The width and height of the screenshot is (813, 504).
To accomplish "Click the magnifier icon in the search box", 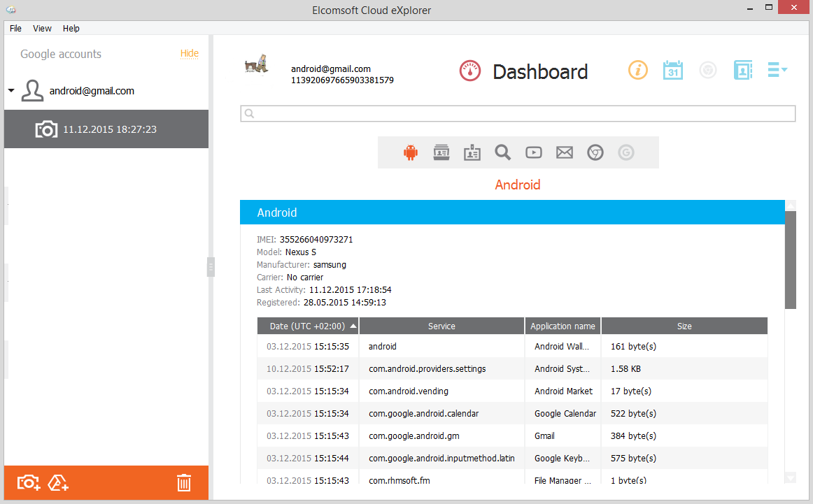I will (x=249, y=113).
